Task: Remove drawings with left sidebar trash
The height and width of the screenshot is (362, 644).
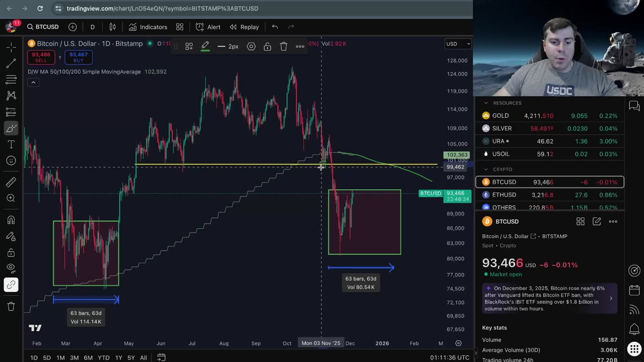Action: [x=11, y=306]
